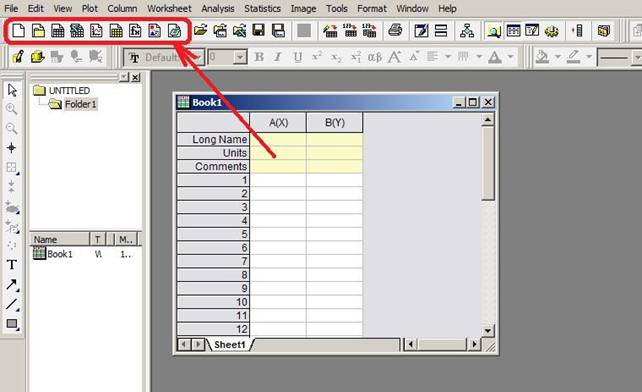Screen dimensions: 642x392
Task: Click the font color A swatch
Action: 495,57
